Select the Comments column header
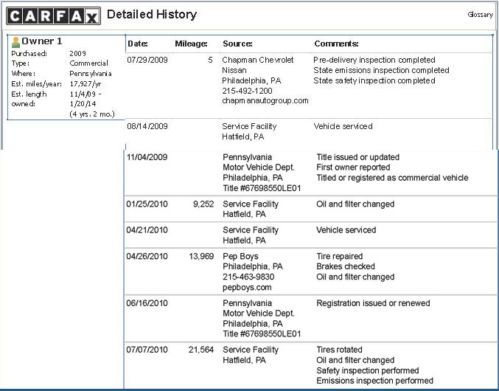 click(x=336, y=44)
